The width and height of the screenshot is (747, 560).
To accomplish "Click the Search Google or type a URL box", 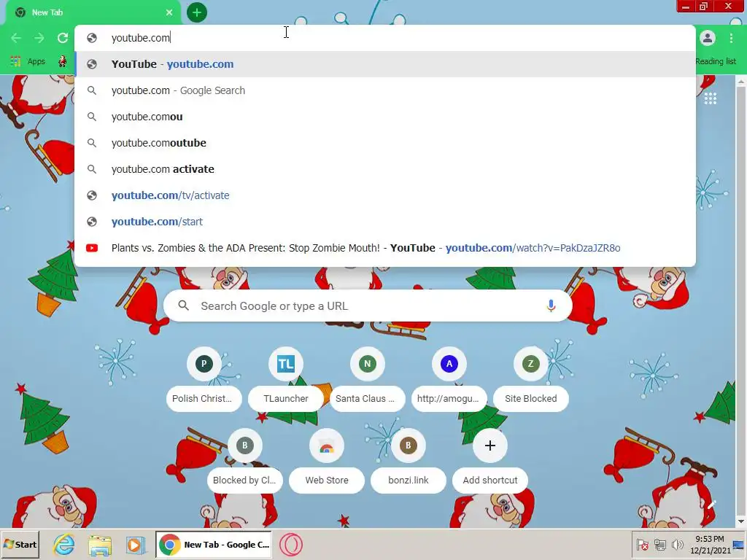I will click(x=368, y=306).
